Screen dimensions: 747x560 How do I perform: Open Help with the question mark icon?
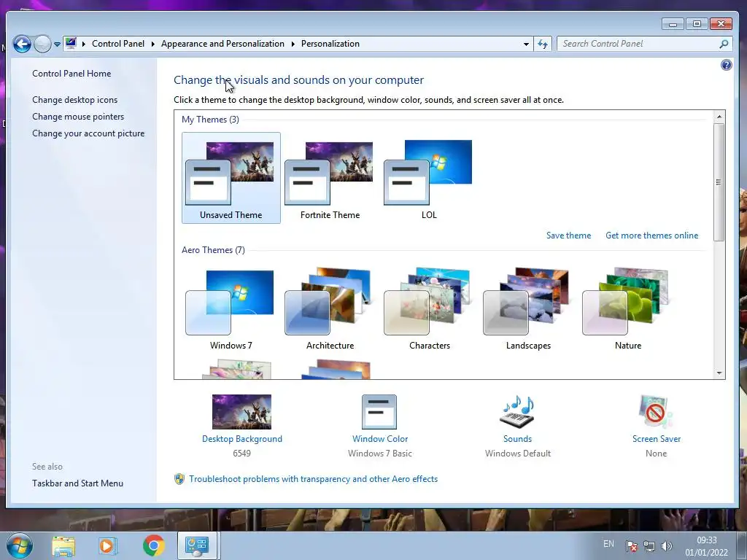[726, 65]
